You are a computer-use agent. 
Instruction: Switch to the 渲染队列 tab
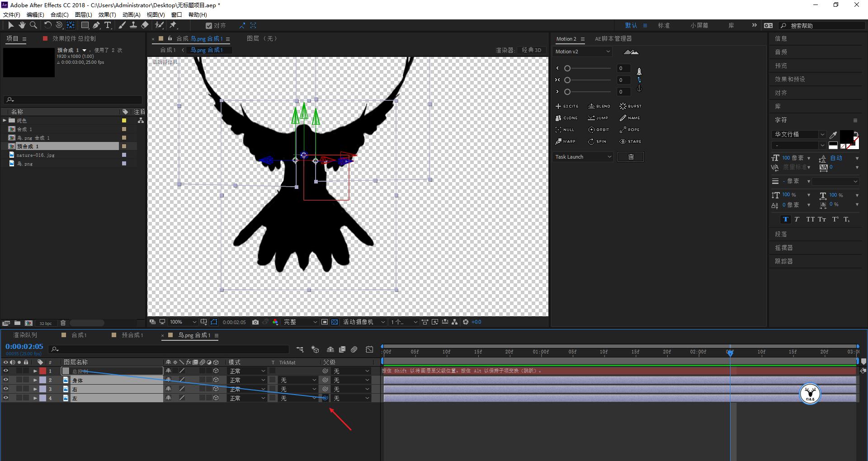(x=25, y=335)
